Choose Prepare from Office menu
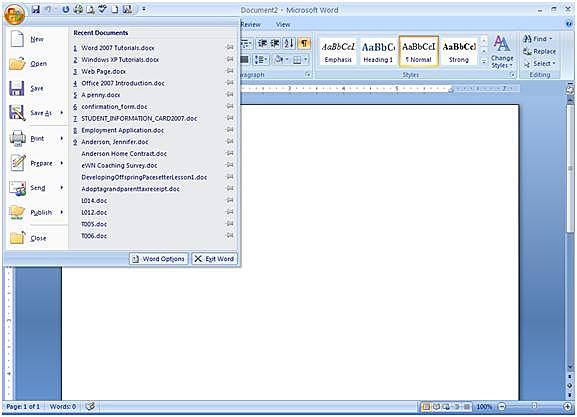This screenshot has height=417, width=577. tap(37, 163)
